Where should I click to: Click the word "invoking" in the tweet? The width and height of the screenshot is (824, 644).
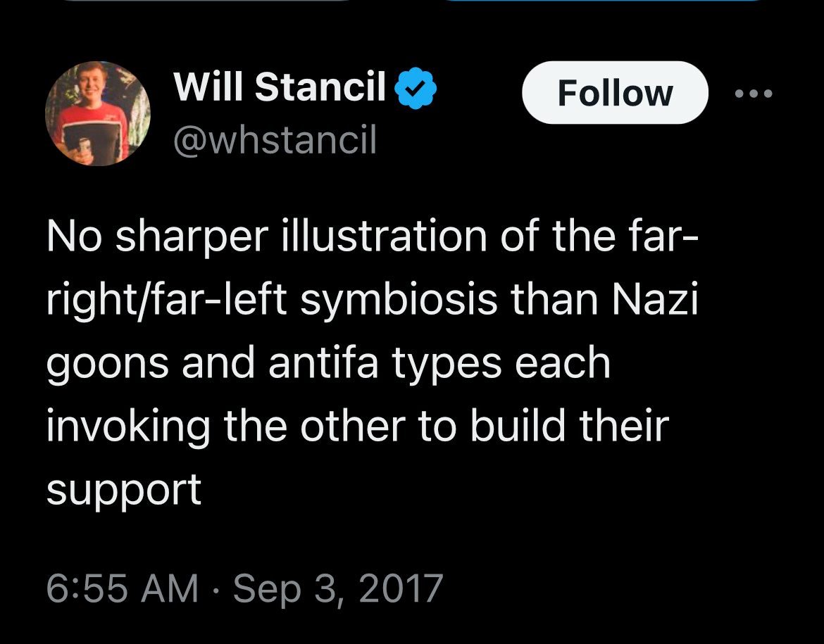click(128, 426)
